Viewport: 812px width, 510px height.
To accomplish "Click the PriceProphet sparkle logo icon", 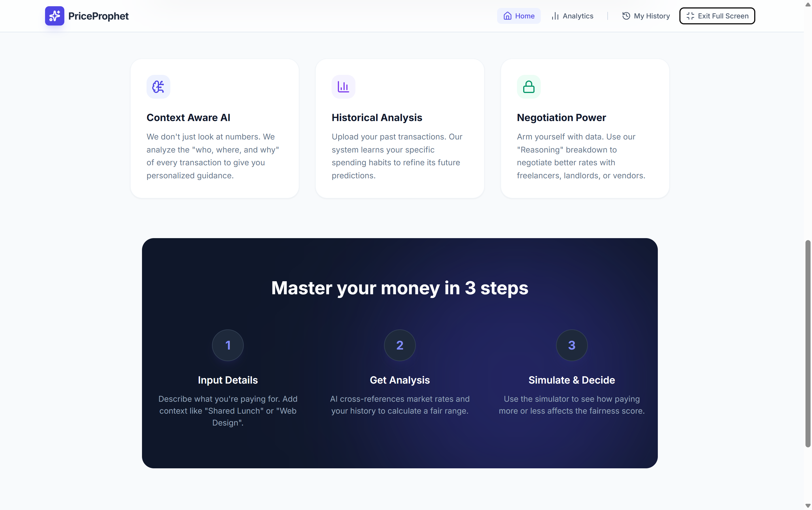I will [54, 16].
